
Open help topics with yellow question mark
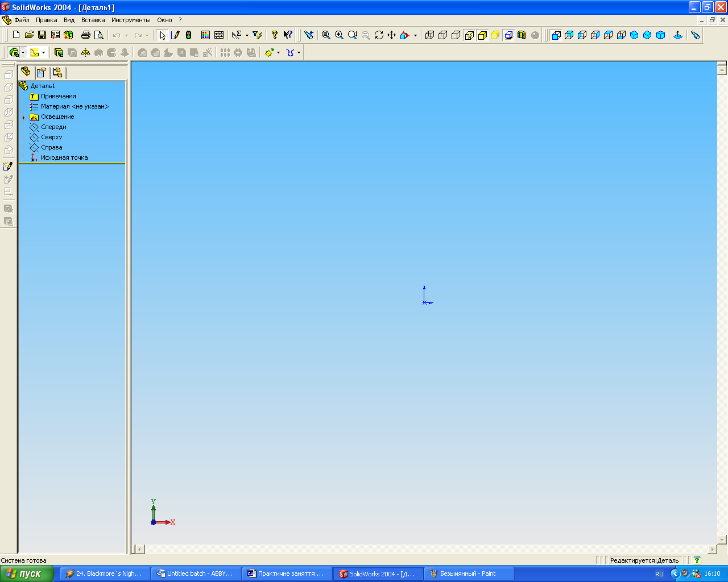tap(275, 35)
